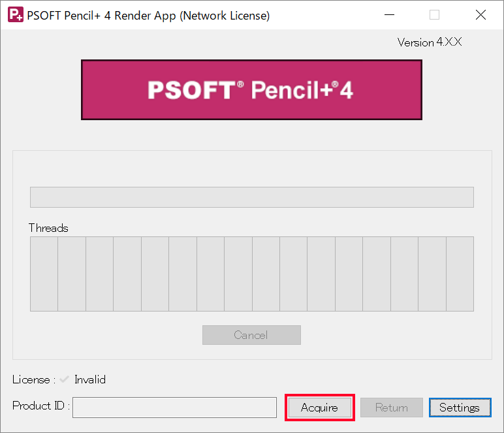This screenshot has width=504, height=433.
Task: Click the first thread cell
Action: click(x=44, y=274)
